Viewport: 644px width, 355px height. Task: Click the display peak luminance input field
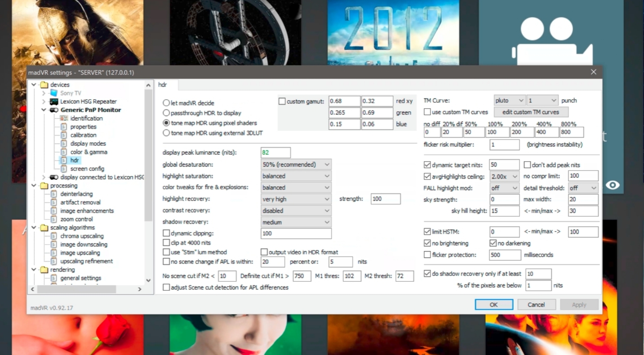tap(275, 153)
